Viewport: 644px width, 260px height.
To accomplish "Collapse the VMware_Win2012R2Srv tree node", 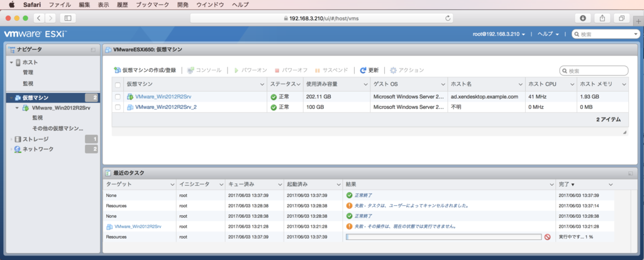I will click(x=17, y=108).
